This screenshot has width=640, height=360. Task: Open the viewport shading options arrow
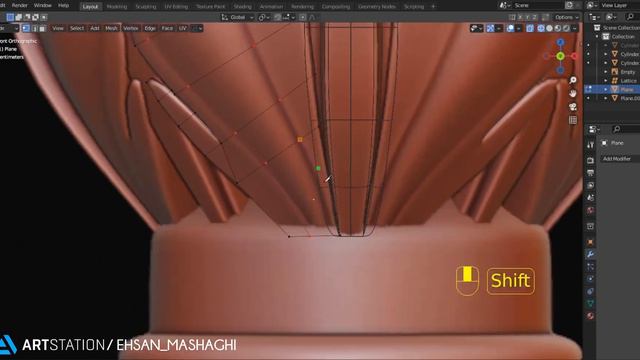click(575, 28)
